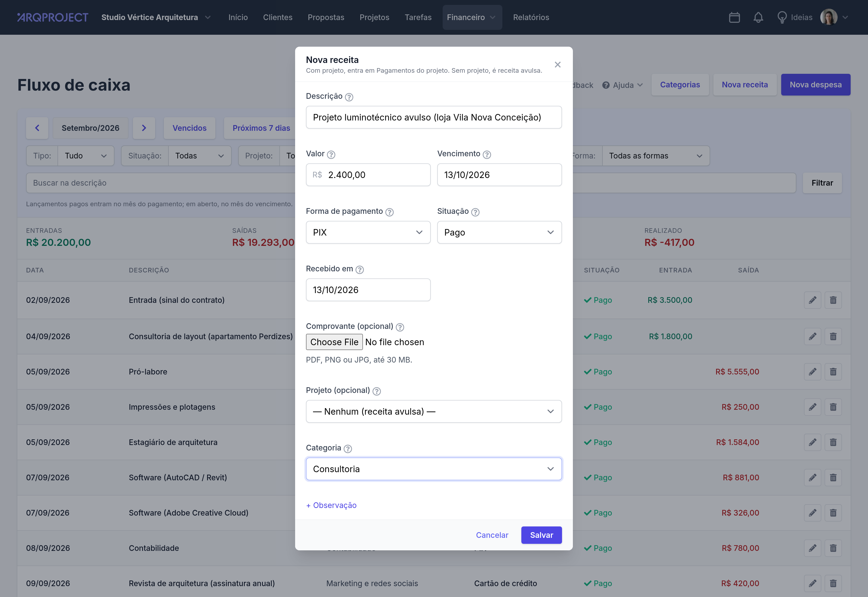The width and height of the screenshot is (868, 597).
Task: Go to previous month arrow
Action: point(37,128)
